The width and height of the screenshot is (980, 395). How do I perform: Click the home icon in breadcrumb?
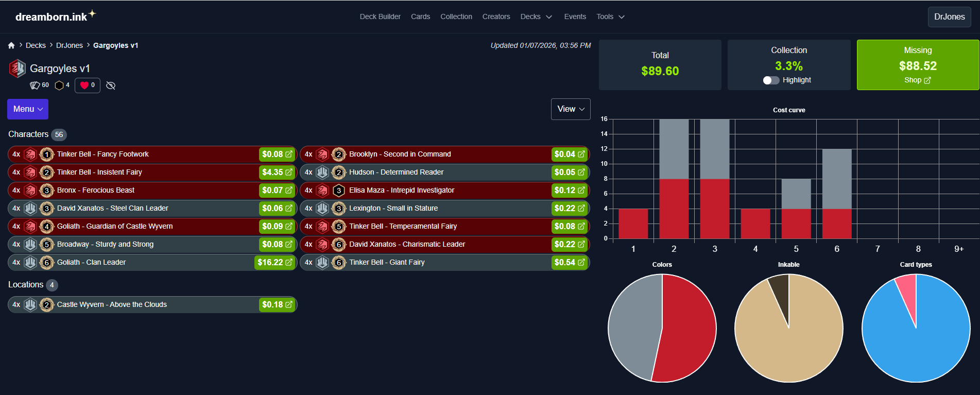(11, 45)
